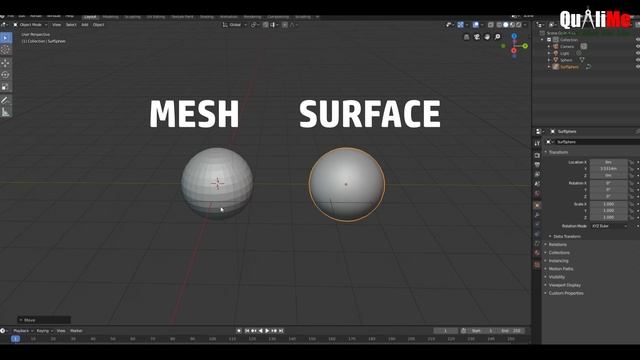Switch perspective/orthographic grid icon
Image resolution: width=640 pixels, height=360 pixels.
click(467, 37)
